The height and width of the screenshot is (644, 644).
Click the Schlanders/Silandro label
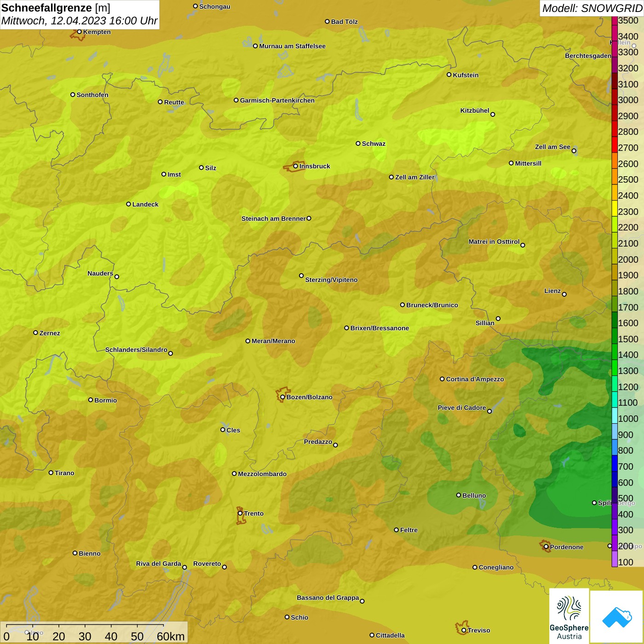coord(136,350)
